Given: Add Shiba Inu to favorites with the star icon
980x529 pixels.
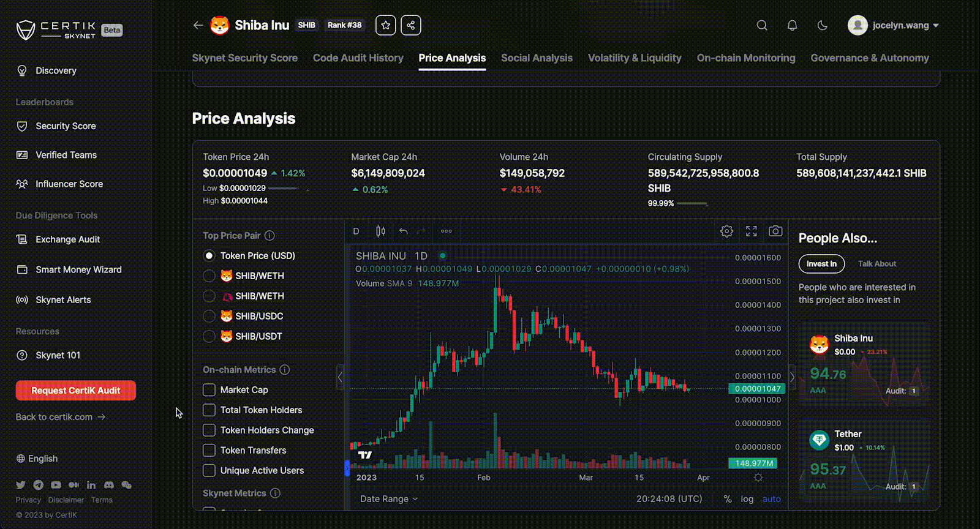Looking at the screenshot, I should pyautogui.click(x=386, y=25).
